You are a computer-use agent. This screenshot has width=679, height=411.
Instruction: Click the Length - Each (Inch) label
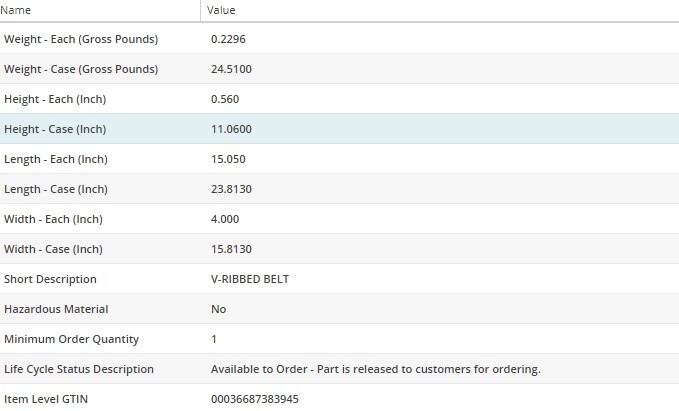[55, 159]
